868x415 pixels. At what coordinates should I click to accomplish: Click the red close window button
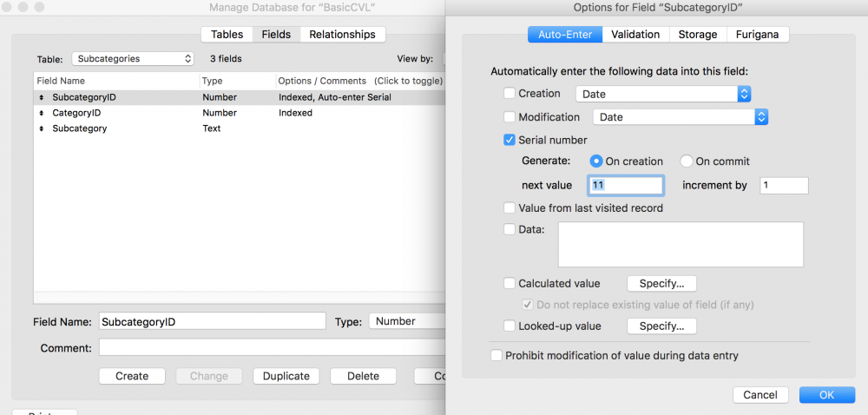(7, 8)
